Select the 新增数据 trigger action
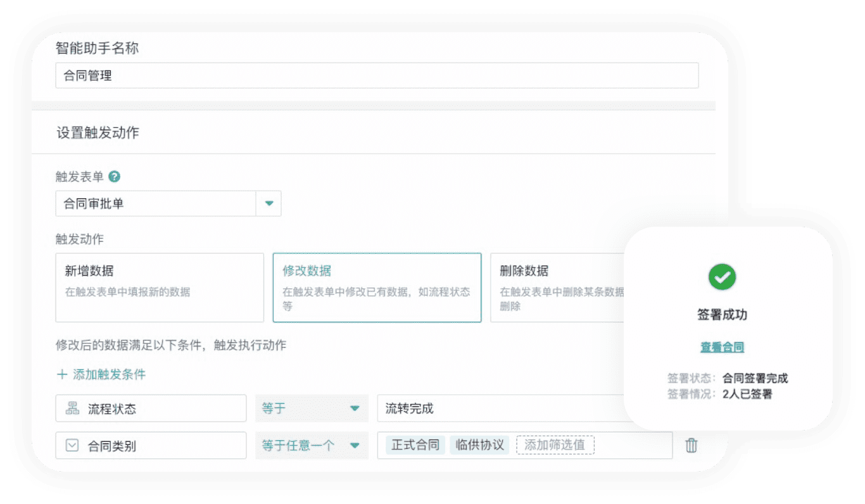865x504 pixels. coord(160,287)
